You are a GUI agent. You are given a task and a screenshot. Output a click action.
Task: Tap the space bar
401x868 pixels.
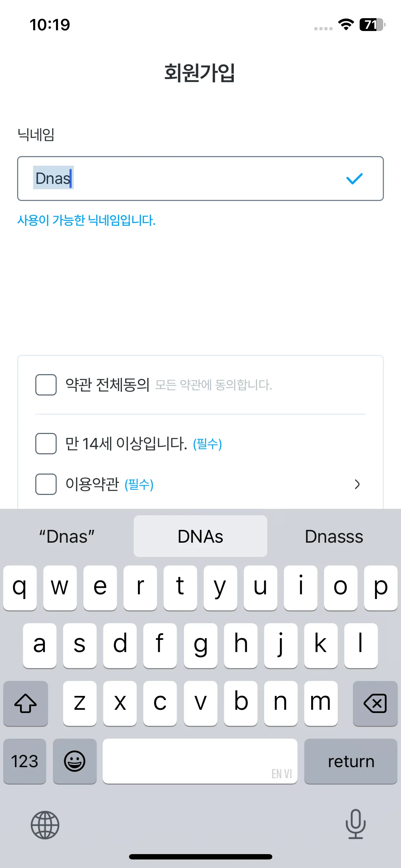[x=200, y=761]
